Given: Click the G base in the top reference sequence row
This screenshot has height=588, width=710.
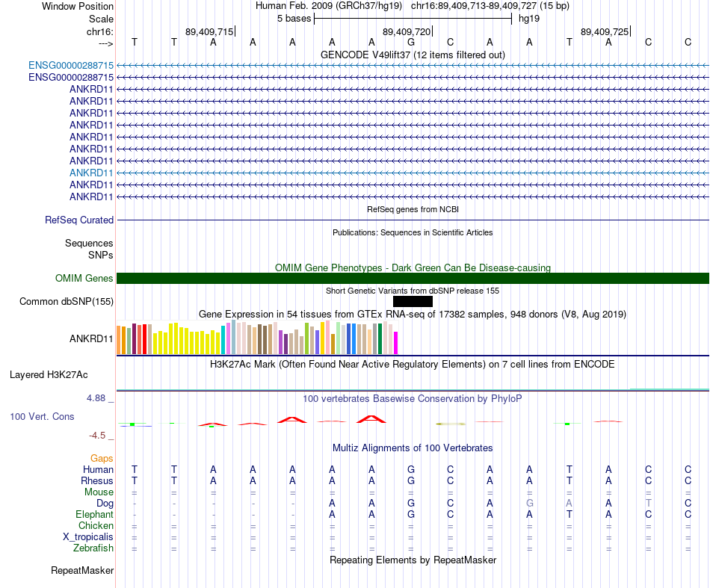Looking at the screenshot, I should 411,43.
